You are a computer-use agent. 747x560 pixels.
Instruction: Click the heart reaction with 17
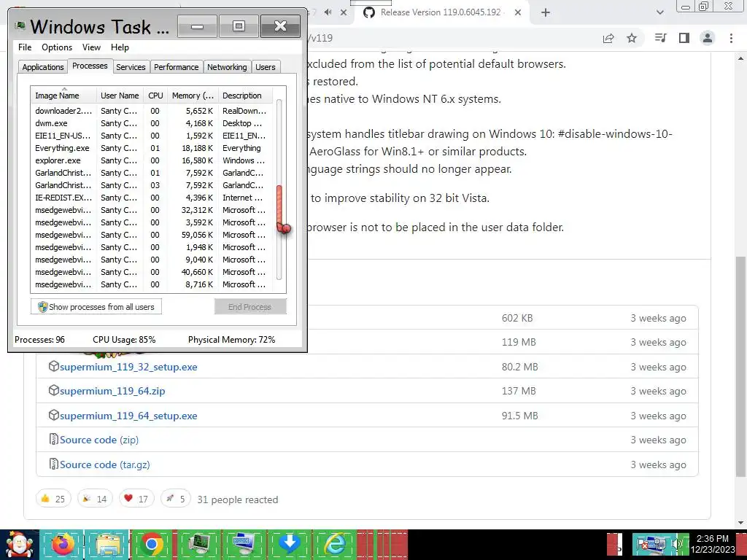pyautogui.click(x=136, y=499)
